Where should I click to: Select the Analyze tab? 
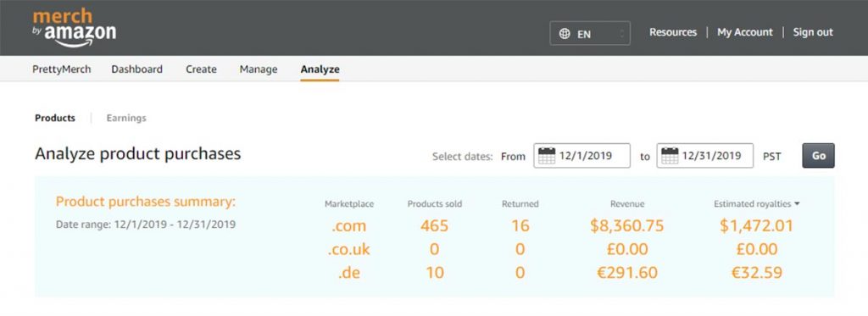click(320, 69)
